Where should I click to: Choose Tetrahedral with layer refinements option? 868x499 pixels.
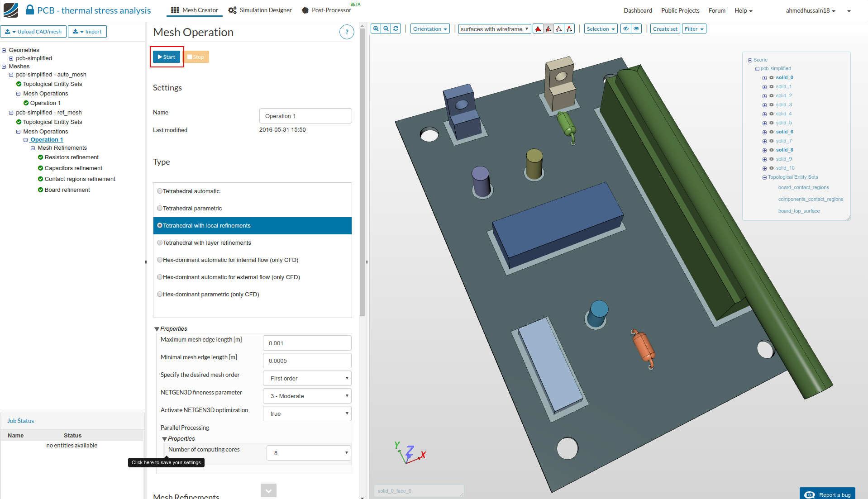[160, 243]
